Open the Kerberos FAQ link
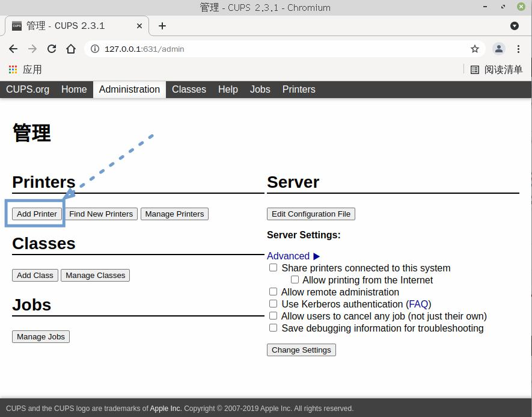This screenshot has height=417, width=532. (418, 304)
